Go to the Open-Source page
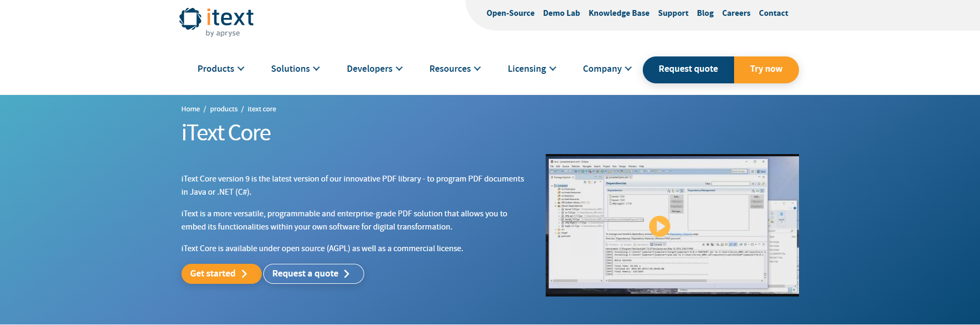Screen dimensions: 980x325 [x=510, y=13]
